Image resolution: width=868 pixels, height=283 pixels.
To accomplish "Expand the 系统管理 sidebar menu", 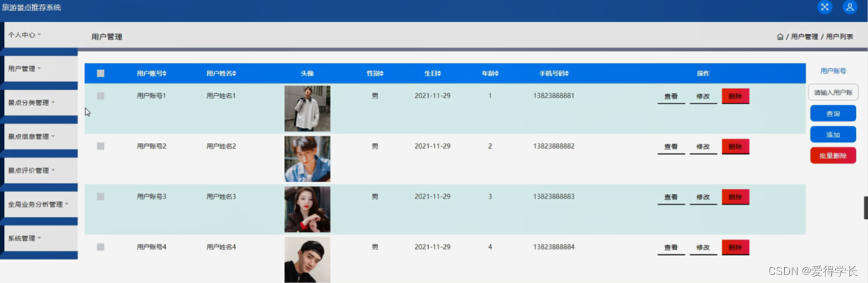I will 41,238.
